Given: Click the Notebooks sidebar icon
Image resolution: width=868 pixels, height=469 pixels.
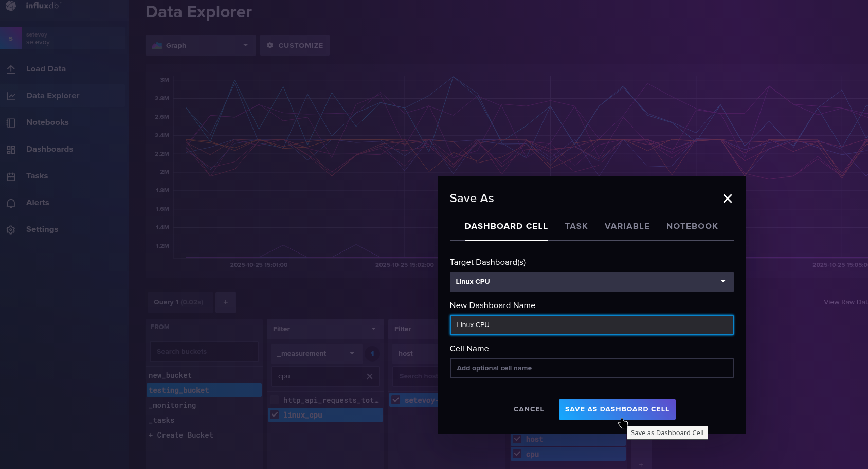Looking at the screenshot, I should (11, 123).
